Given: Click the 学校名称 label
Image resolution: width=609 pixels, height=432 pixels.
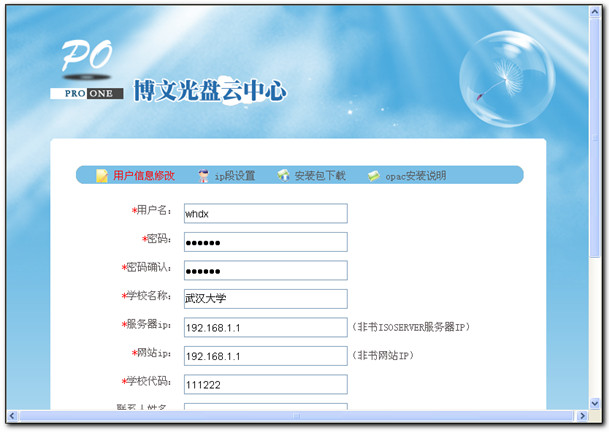Looking at the screenshot, I should click(146, 296).
